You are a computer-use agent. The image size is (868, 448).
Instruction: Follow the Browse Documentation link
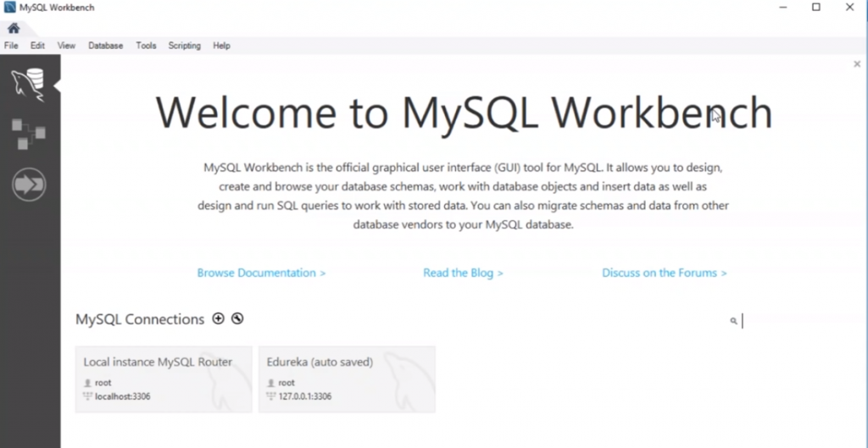pyautogui.click(x=261, y=273)
